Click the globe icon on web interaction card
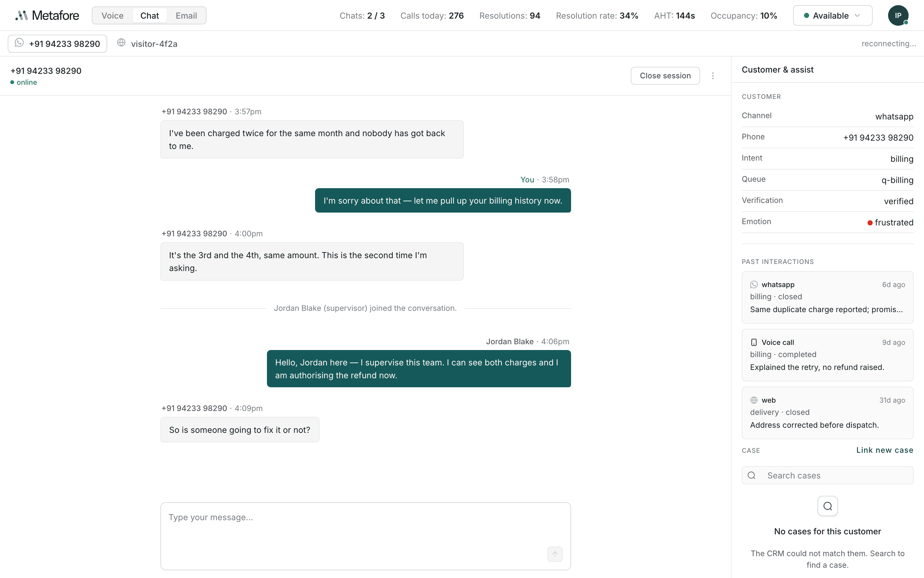The height and width of the screenshot is (578, 924). click(x=754, y=400)
